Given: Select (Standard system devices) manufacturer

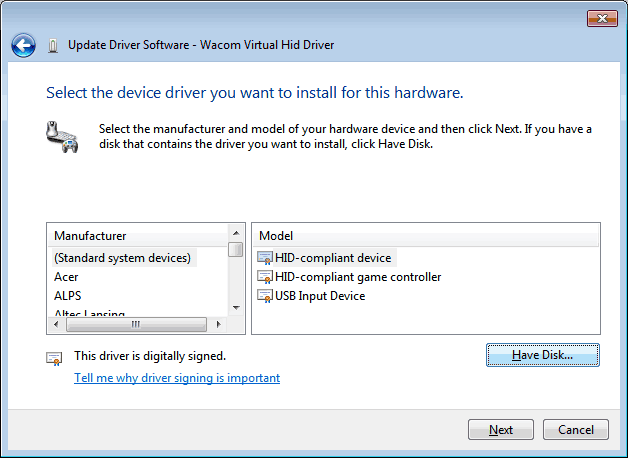Looking at the screenshot, I should [x=123, y=258].
